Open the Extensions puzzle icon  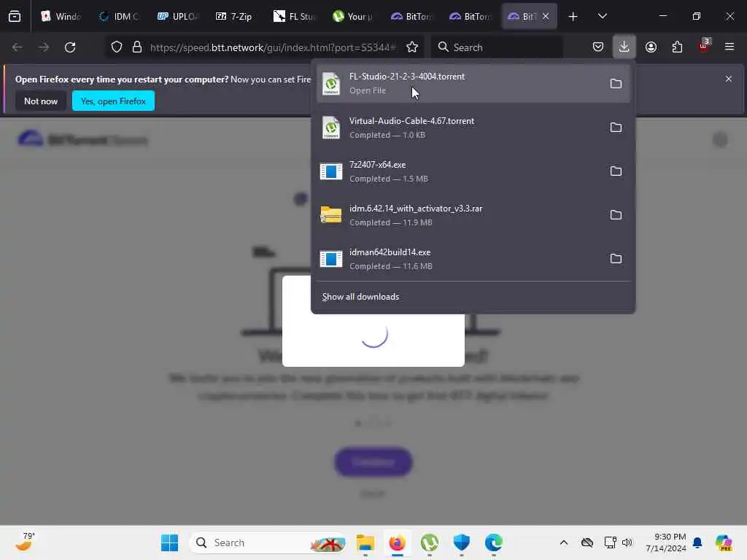click(677, 47)
